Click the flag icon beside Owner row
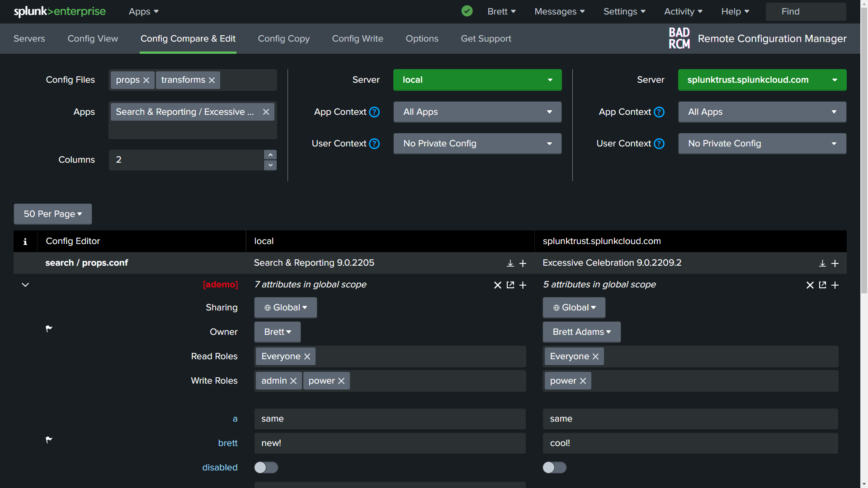868x488 pixels. coord(49,328)
